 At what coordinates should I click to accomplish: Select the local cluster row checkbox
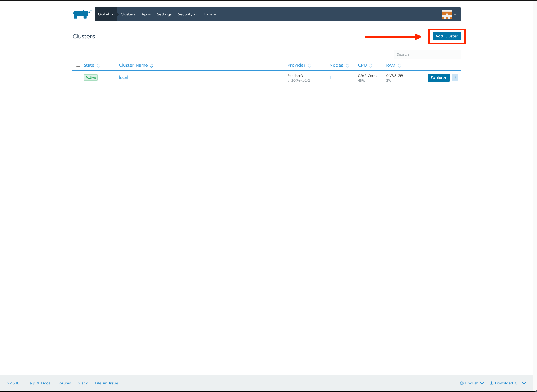(x=78, y=77)
